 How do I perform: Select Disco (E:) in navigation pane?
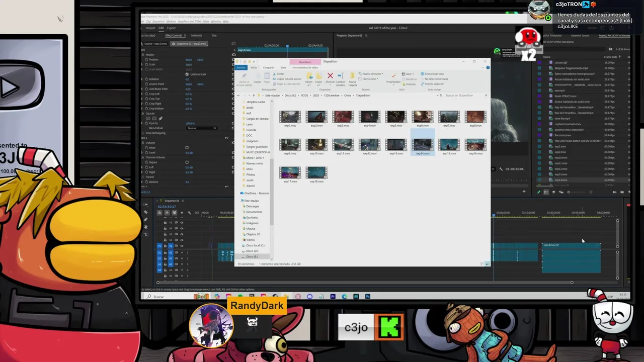tap(252, 256)
